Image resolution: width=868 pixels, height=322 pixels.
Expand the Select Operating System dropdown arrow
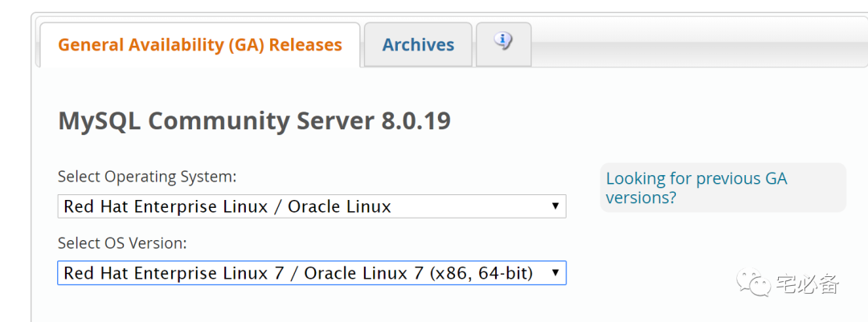[x=555, y=206]
